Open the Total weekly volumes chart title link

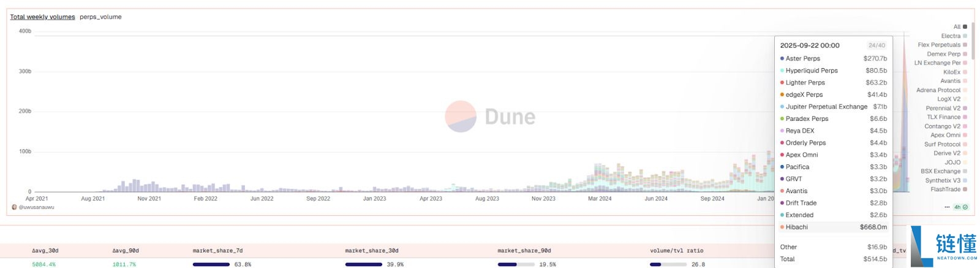[42, 17]
